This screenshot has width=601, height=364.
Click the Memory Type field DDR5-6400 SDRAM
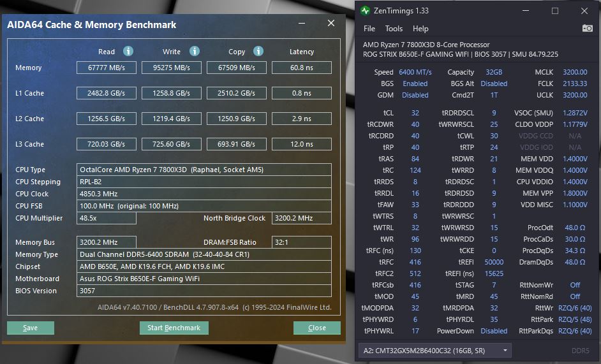204,254
